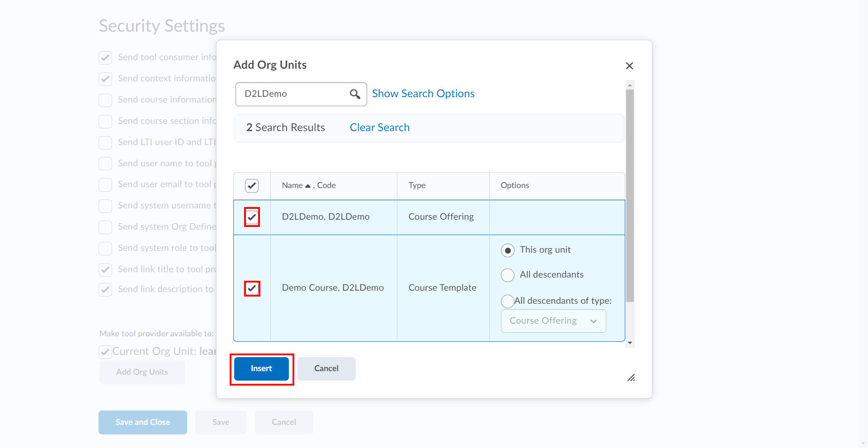Select the This org unit radio button
Viewport: 868px width, 448px height.
[508, 250]
